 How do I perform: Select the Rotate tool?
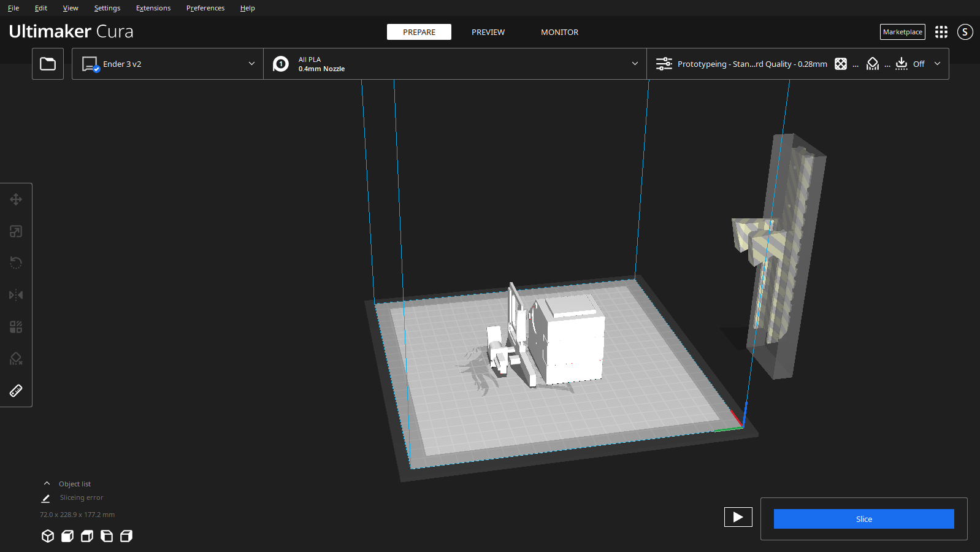16,263
